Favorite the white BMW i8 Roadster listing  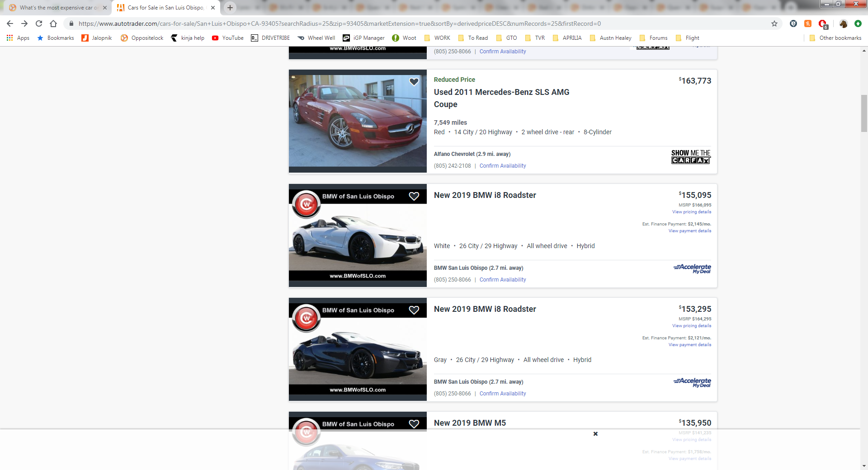coord(414,196)
